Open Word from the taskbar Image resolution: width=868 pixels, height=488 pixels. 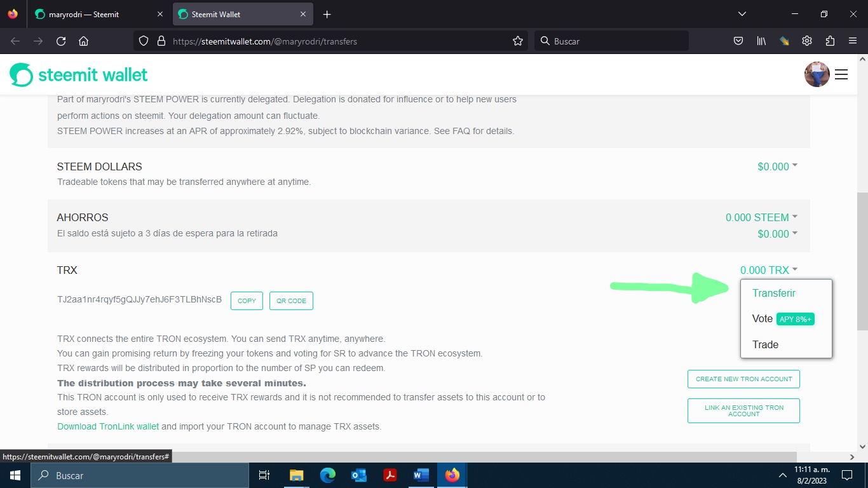pyautogui.click(x=421, y=475)
